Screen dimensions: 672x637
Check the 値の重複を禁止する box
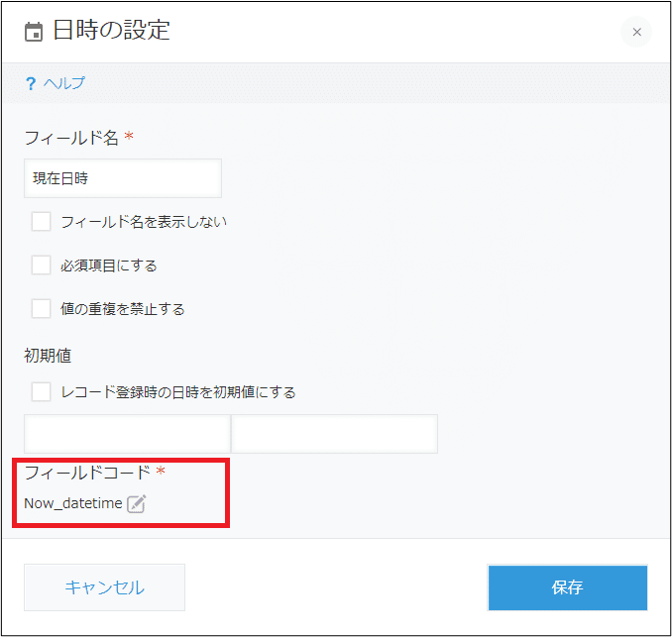coord(42,308)
